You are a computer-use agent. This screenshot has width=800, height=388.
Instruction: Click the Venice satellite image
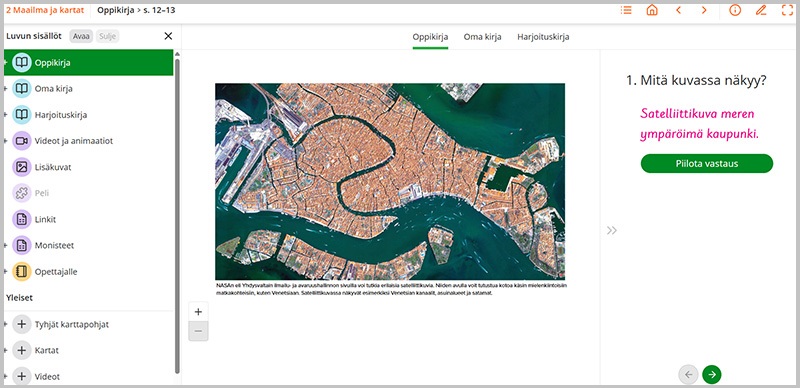click(390, 181)
